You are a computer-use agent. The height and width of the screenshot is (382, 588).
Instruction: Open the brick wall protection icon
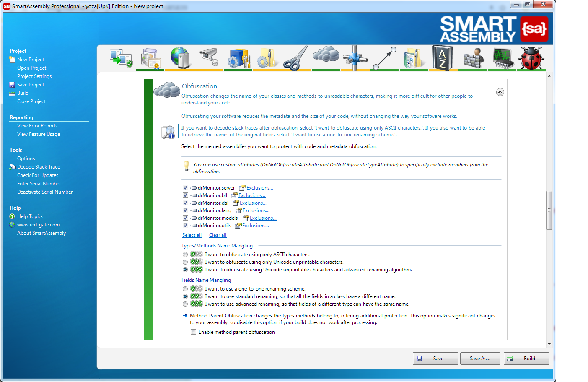pyautogui.click(x=473, y=58)
